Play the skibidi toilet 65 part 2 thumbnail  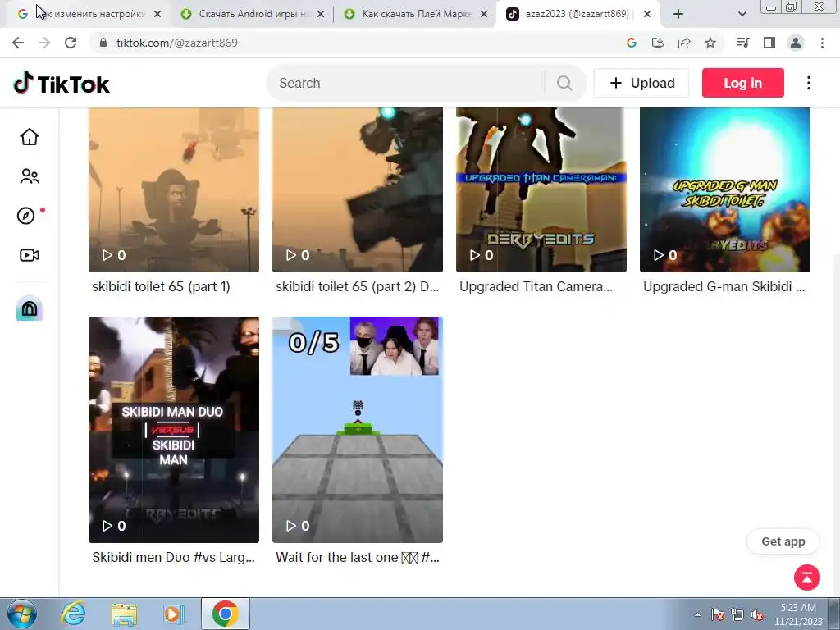point(358,189)
